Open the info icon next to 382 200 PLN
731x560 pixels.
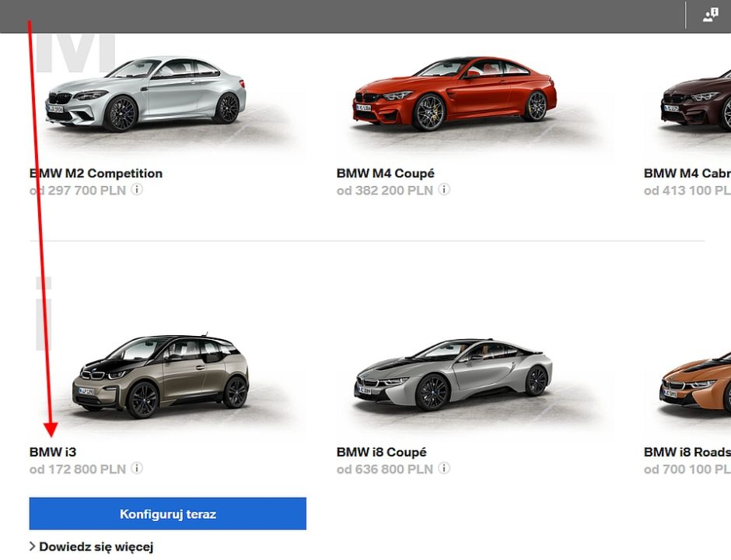(444, 190)
